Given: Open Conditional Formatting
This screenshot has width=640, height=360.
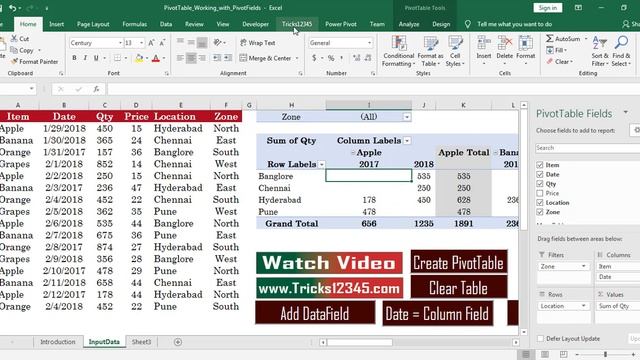Looking at the screenshot, I should click(x=398, y=51).
